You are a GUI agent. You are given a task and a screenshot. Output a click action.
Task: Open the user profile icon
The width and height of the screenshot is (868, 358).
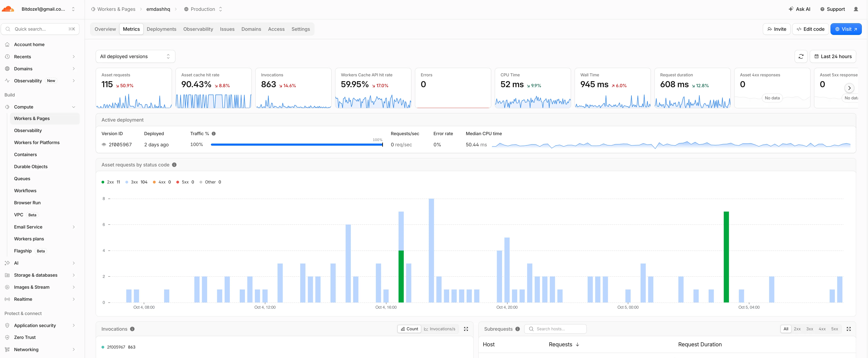pos(856,9)
